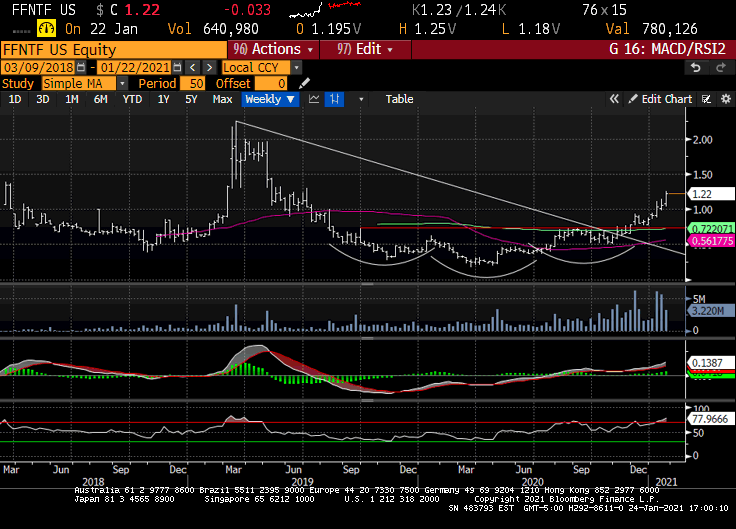Click the pencil icon beside Offset

(304, 84)
